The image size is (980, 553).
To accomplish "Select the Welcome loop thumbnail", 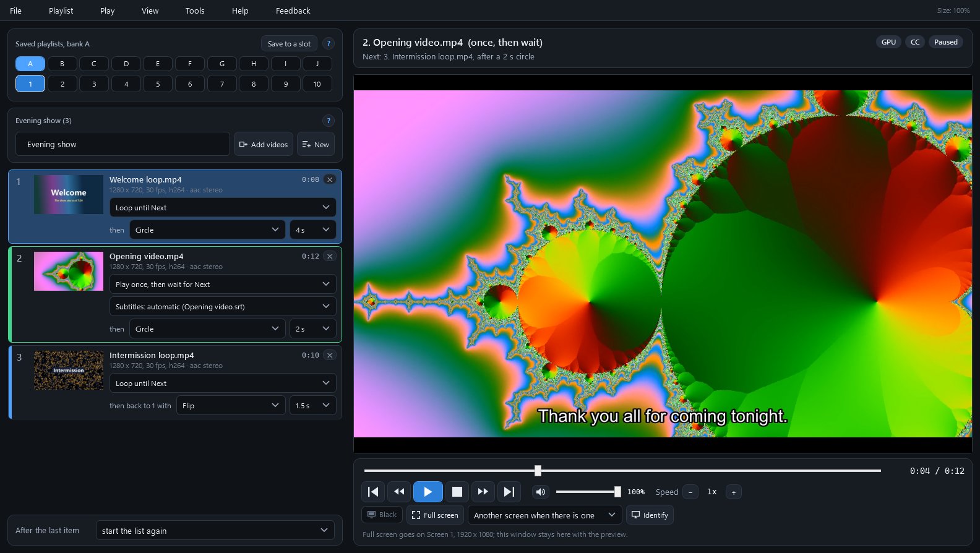I will click(69, 194).
